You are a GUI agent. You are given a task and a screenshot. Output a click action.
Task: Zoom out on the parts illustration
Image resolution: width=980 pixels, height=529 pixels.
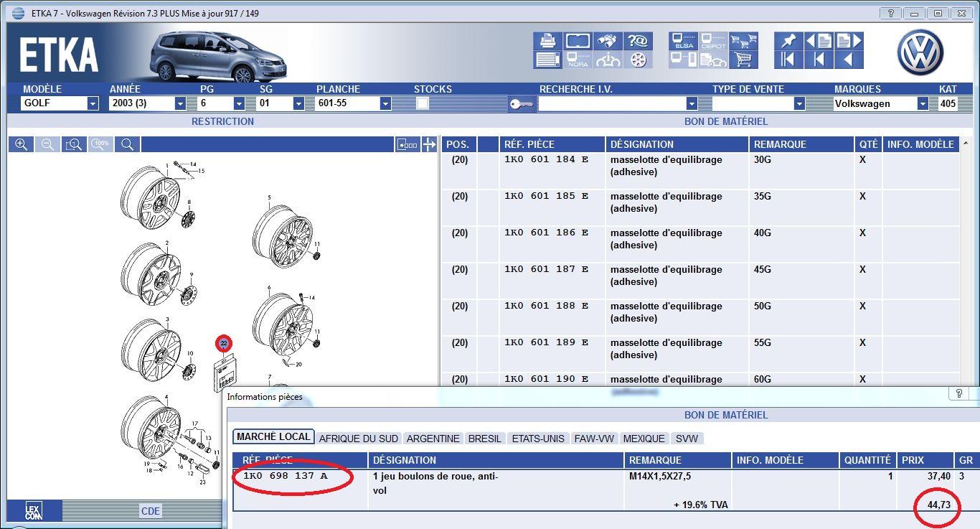47,144
